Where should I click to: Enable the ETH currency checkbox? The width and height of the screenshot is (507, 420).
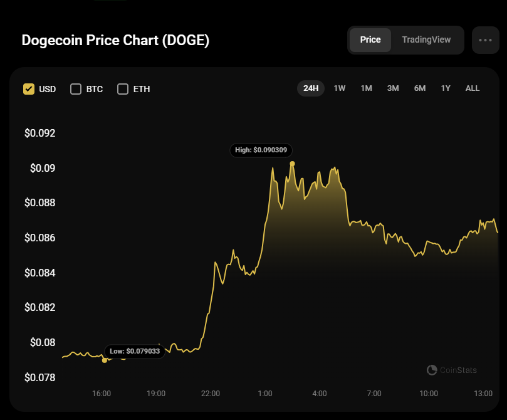click(123, 88)
